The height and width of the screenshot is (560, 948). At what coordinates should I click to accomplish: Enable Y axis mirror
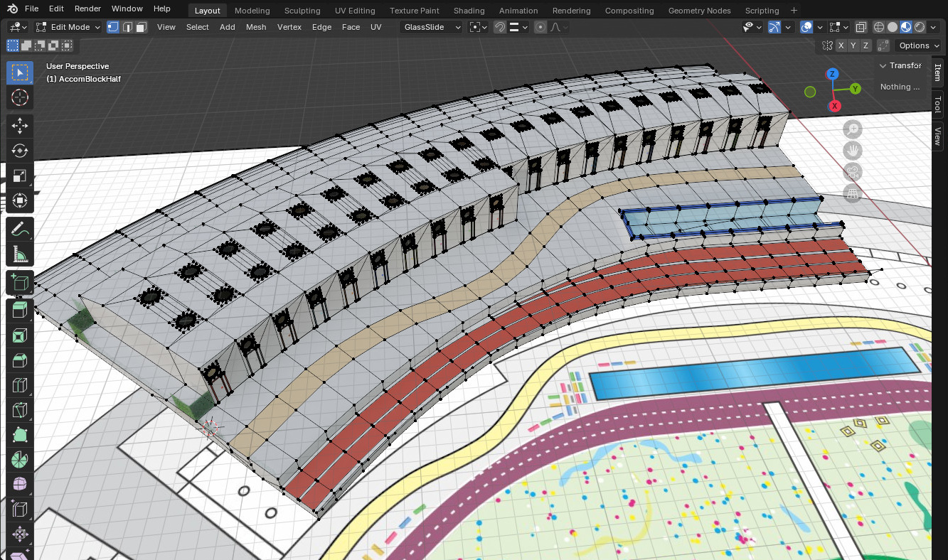[853, 45]
